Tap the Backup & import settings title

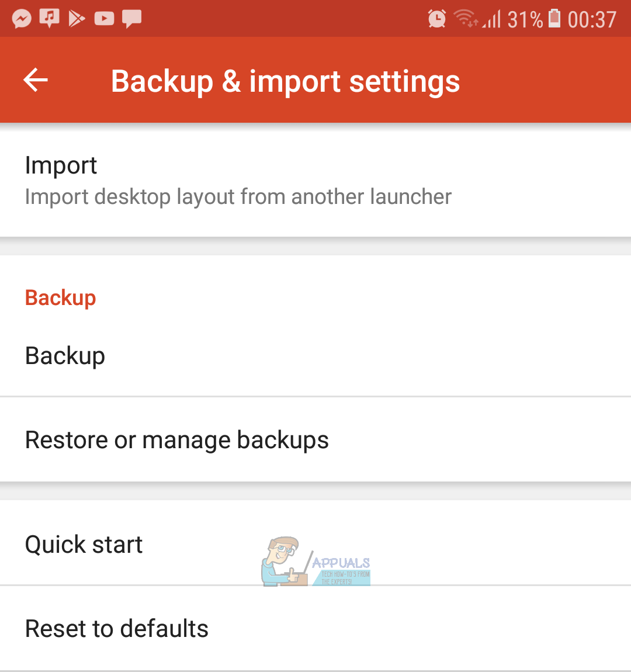tap(285, 81)
